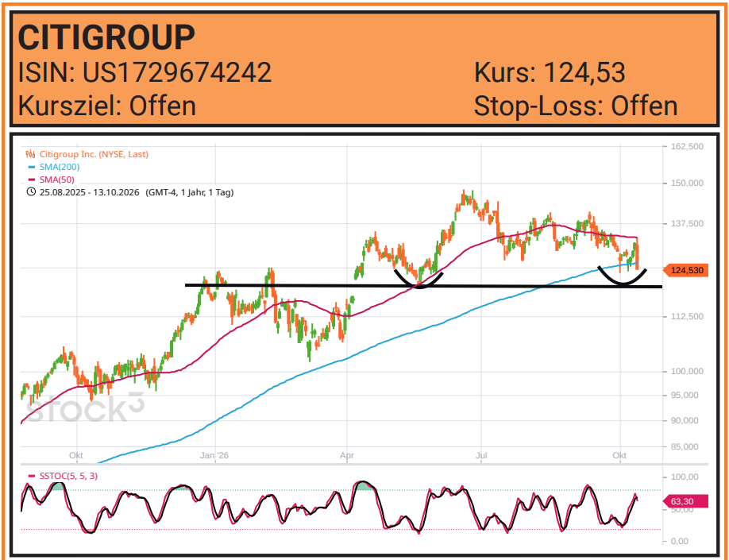Click the 137,500 price axis label
The height and width of the screenshot is (560, 729).
click(x=687, y=224)
